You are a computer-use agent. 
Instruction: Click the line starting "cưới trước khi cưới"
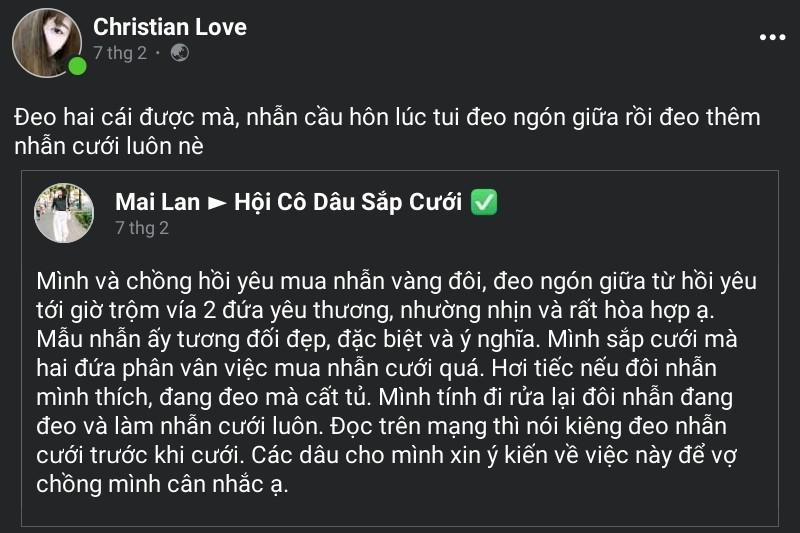point(386,455)
